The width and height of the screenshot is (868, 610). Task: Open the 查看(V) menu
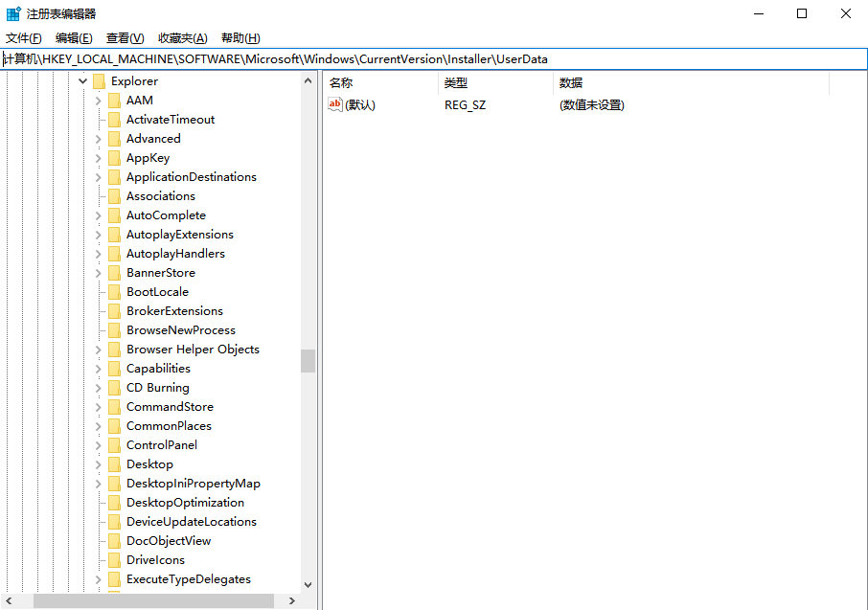coord(125,38)
